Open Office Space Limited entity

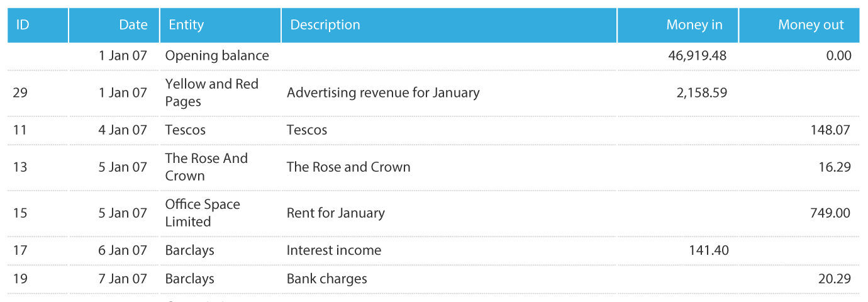203,213
